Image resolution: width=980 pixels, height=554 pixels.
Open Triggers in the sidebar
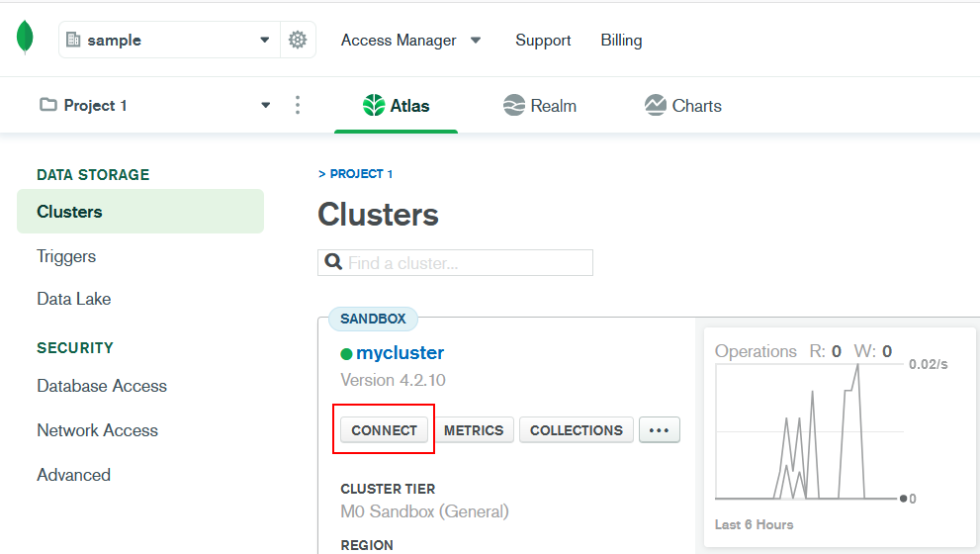pyautogui.click(x=66, y=256)
